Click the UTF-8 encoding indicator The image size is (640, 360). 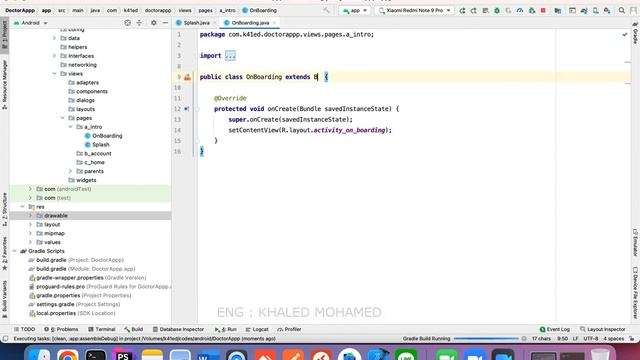click(x=591, y=339)
